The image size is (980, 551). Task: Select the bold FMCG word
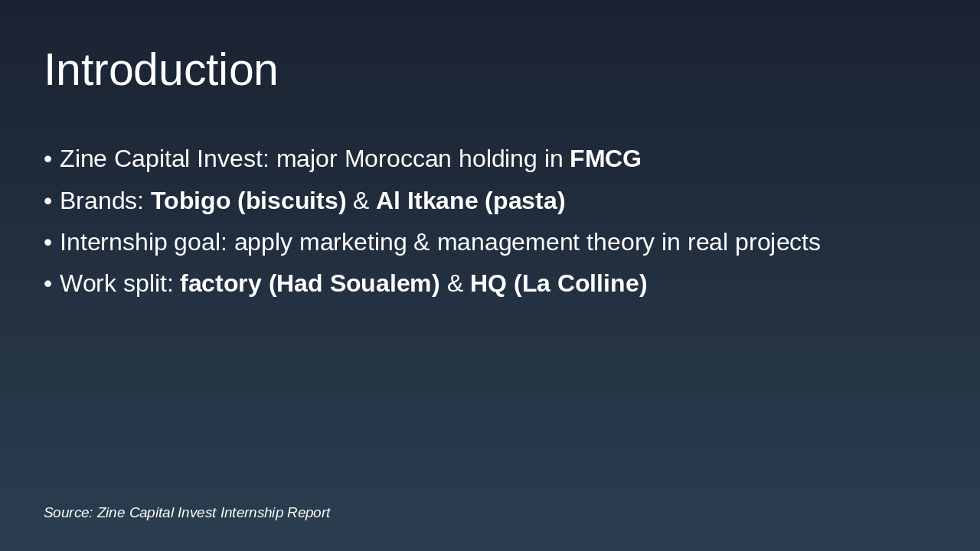[x=605, y=159]
